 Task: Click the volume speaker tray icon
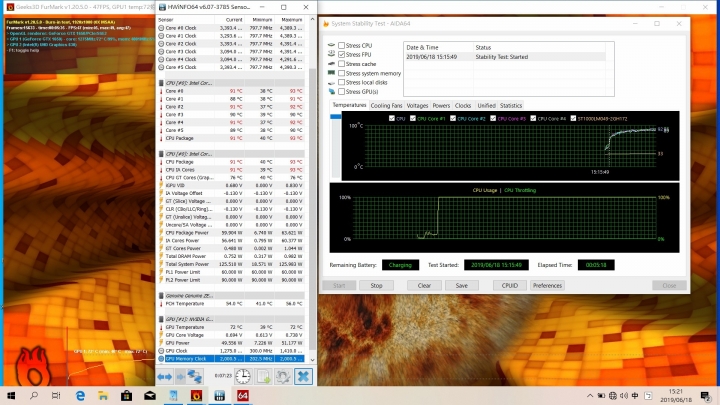pyautogui.click(x=624, y=396)
